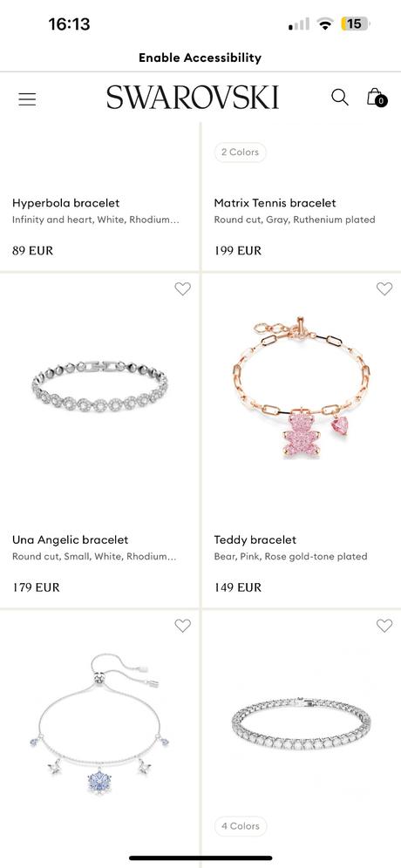Expand the 4 Colors option badge
This screenshot has height=868, width=401.
click(x=241, y=826)
